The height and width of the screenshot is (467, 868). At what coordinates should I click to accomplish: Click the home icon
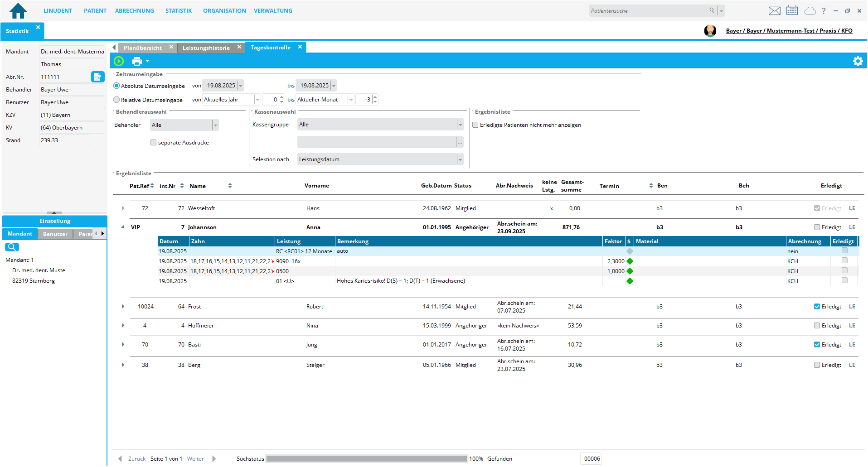pyautogui.click(x=18, y=11)
